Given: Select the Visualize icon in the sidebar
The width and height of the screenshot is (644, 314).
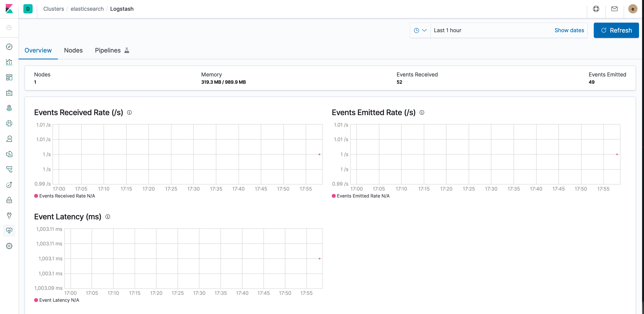Looking at the screenshot, I should pyautogui.click(x=9, y=62).
